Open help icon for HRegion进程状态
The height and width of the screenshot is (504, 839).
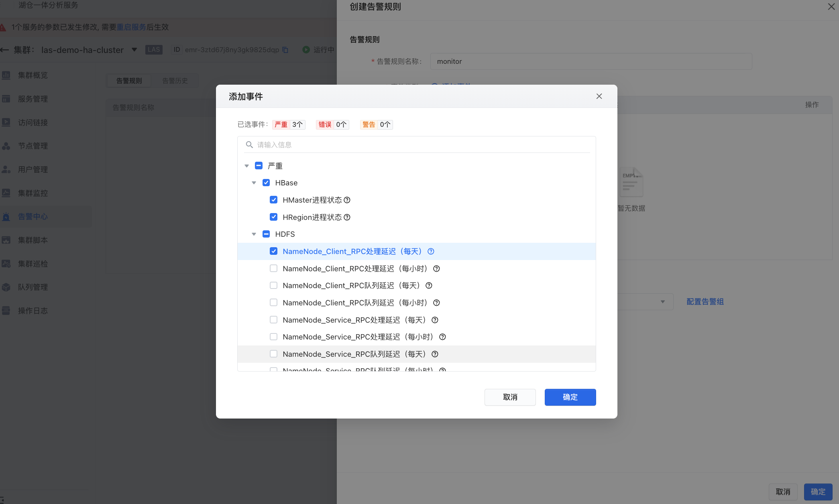click(x=347, y=217)
